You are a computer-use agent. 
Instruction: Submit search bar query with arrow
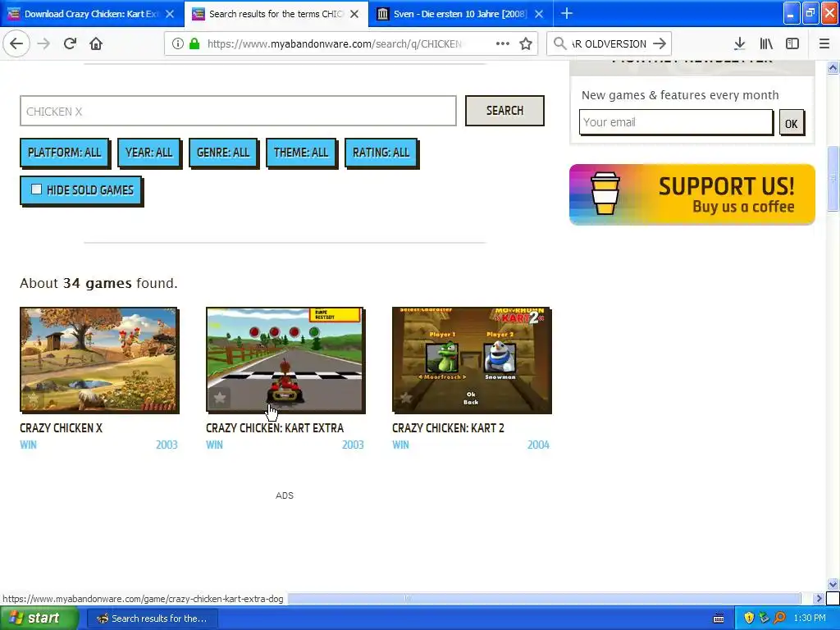(x=660, y=43)
